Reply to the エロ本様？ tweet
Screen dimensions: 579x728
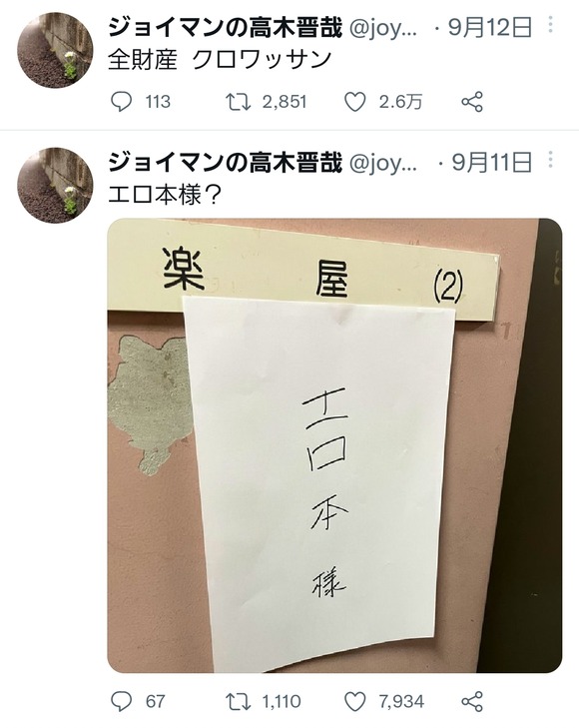[122, 701]
